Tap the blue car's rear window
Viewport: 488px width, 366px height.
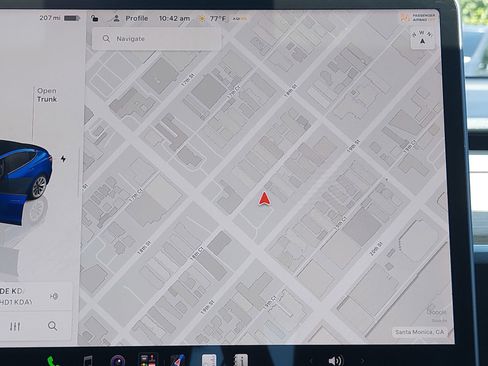21,162
